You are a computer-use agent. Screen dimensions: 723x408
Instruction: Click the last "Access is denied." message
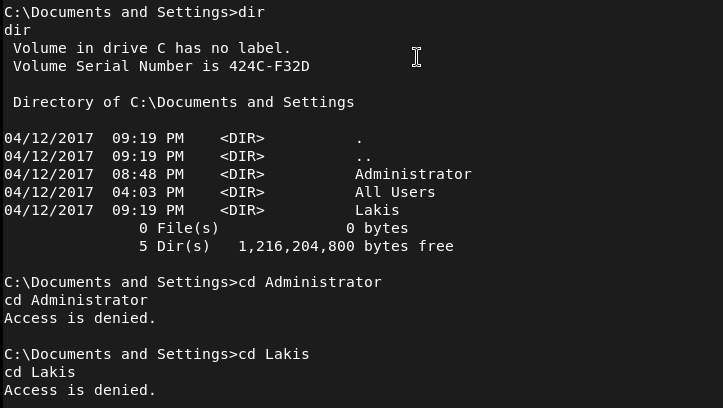tap(80, 390)
